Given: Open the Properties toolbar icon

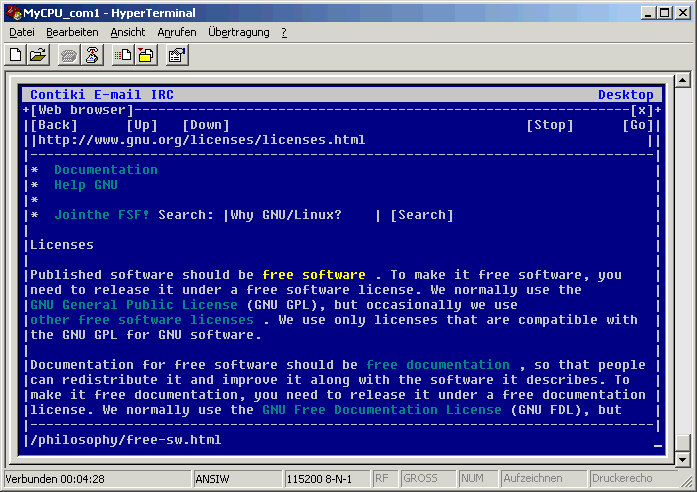Looking at the screenshot, I should click(177, 55).
